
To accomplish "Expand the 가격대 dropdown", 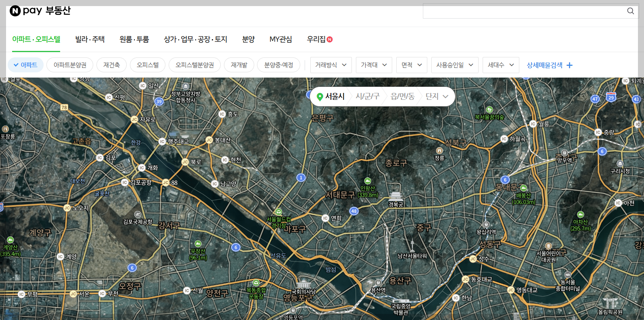I will [x=374, y=65].
